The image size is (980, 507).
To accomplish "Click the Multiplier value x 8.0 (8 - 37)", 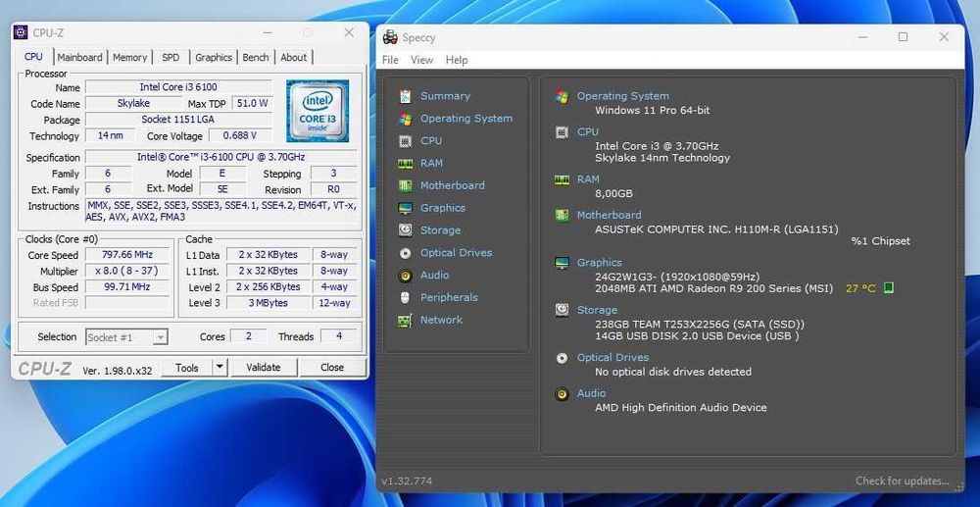I will pos(127,272).
